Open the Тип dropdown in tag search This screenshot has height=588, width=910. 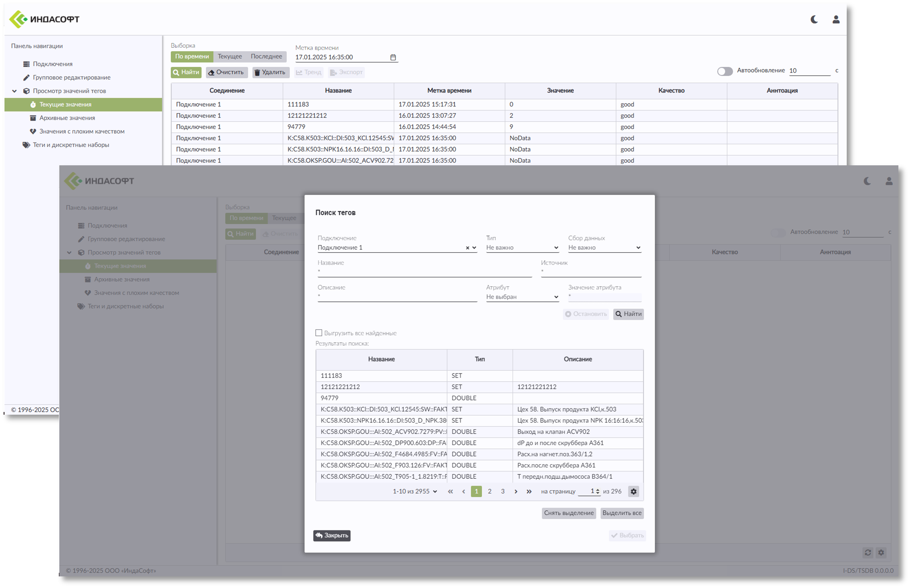pyautogui.click(x=522, y=248)
